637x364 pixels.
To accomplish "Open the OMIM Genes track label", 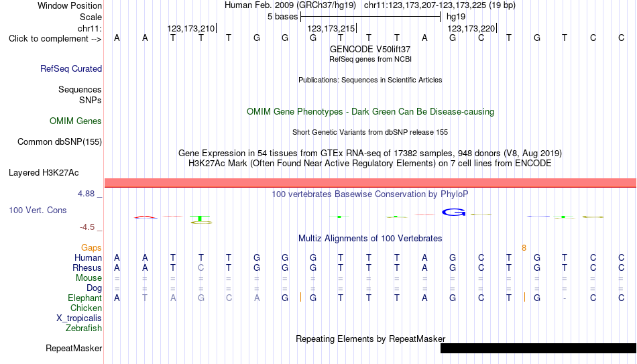I will pyautogui.click(x=76, y=121).
